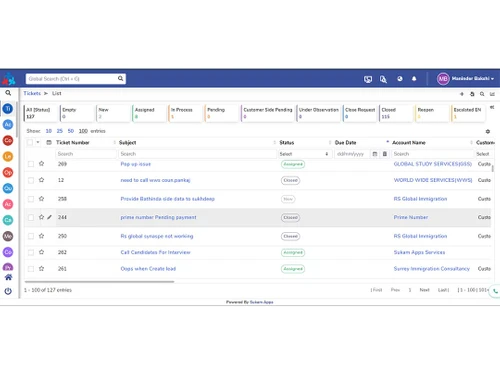Viewport: 500px width, 375px height.
Task: Select the New status tab
Action: (x=113, y=113)
